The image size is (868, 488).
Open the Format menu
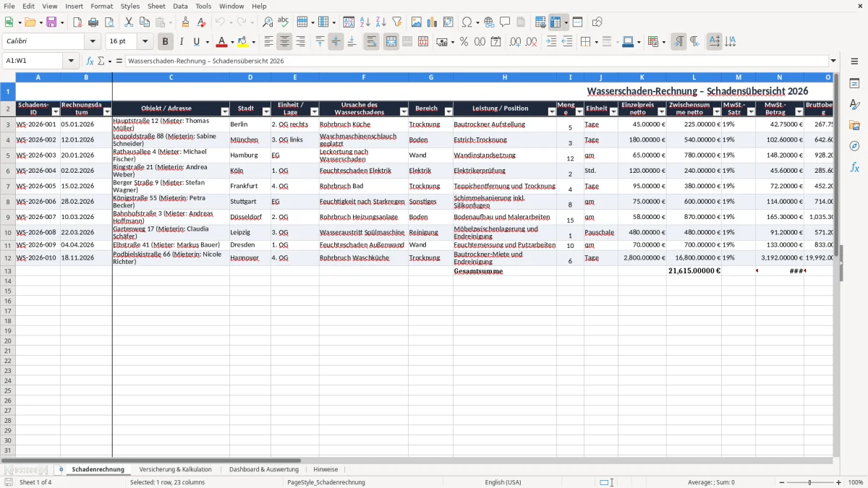102,6
